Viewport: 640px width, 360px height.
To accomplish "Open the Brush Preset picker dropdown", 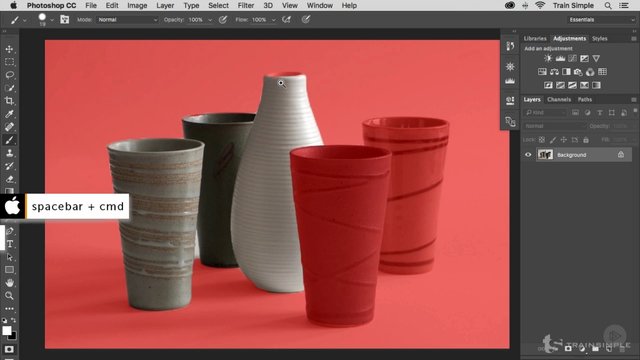I will click(52, 20).
